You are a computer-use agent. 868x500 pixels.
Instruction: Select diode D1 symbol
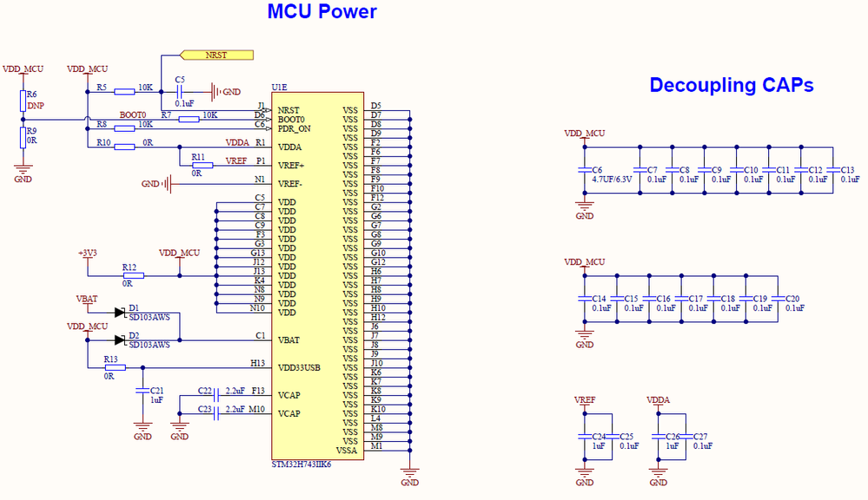(x=120, y=312)
